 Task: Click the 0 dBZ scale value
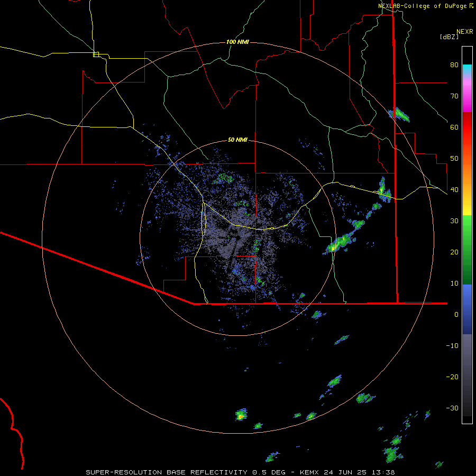[456, 315]
